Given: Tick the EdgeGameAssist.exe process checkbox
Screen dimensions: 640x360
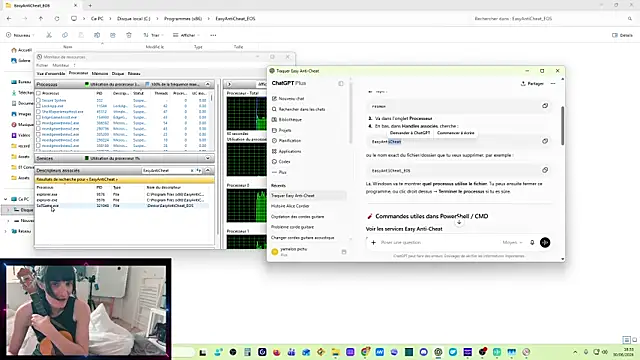Looking at the screenshot, I should click(x=38, y=117).
